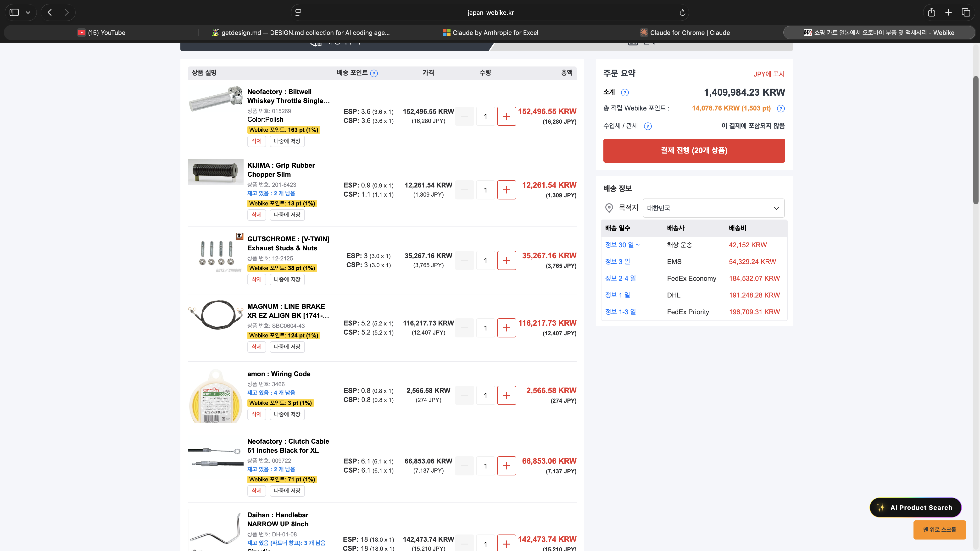
Task: Open GUTSCHROME Exhaust Studs product image
Action: click(216, 253)
